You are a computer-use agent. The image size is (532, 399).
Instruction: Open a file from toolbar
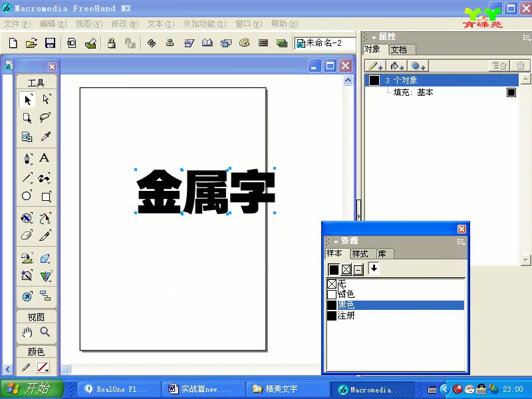[31, 43]
